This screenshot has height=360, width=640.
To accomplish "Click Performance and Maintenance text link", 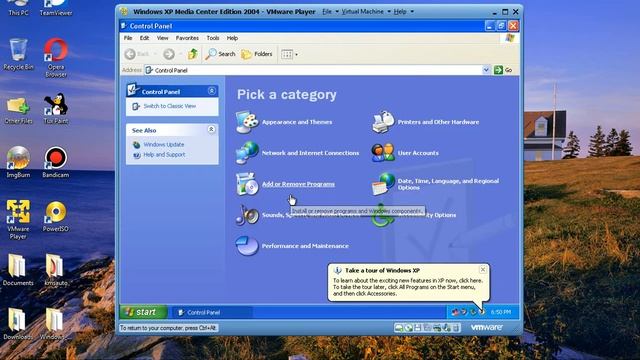I will (305, 246).
